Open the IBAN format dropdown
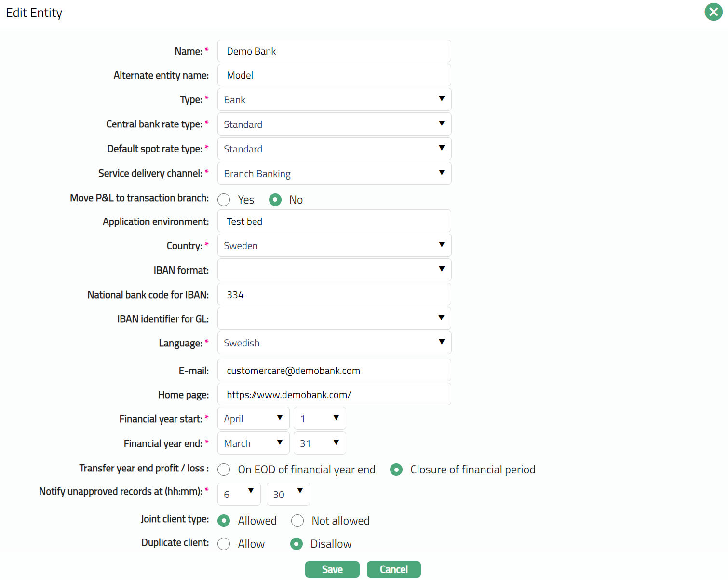This screenshot has height=580, width=728. (334, 270)
